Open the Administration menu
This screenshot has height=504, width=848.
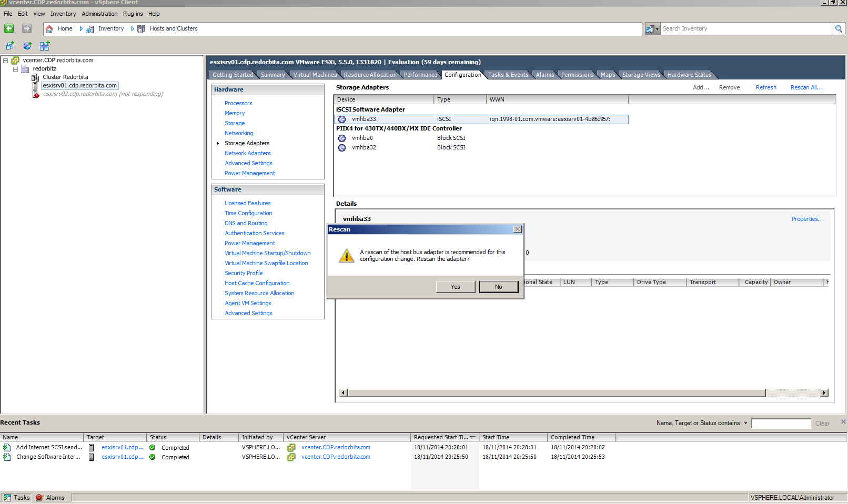pyautogui.click(x=99, y=14)
